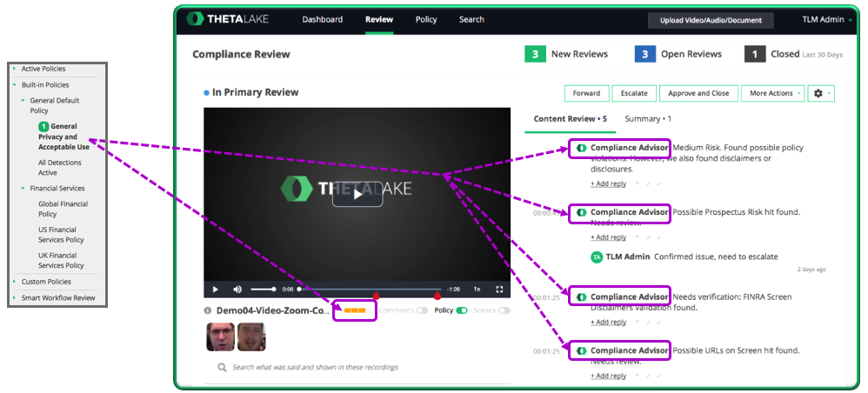This screenshot has width=868, height=393.
Task: Enter fullscreen with the expand icon
Action: 499,289
